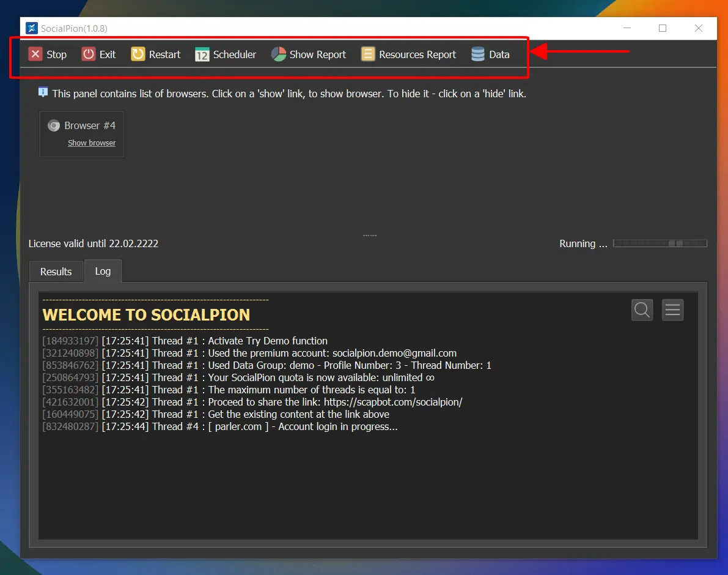Click the SocialPion(1.0.8) window title
The image size is (728, 575).
[x=74, y=29]
